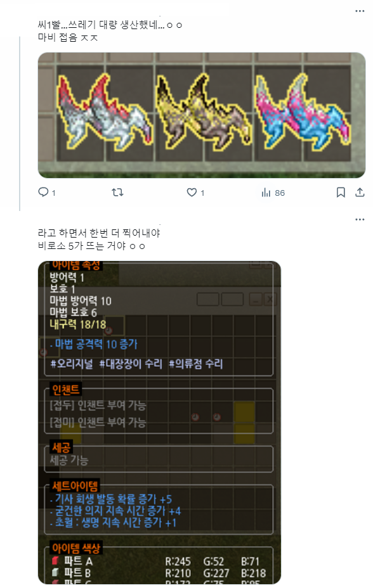Click the #대장장이 수리 tag text
The height and width of the screenshot is (588, 373).
[131, 364]
